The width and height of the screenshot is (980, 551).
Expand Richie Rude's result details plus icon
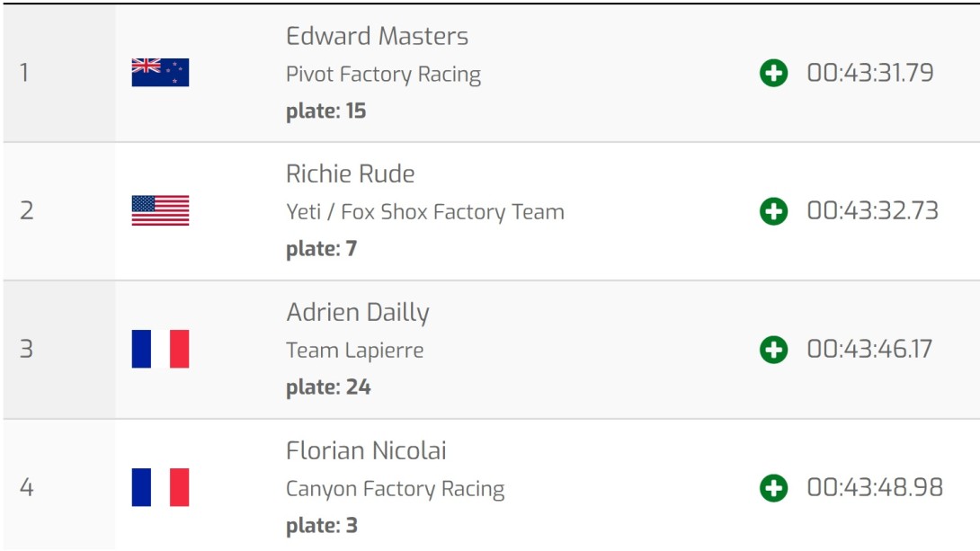click(x=773, y=211)
